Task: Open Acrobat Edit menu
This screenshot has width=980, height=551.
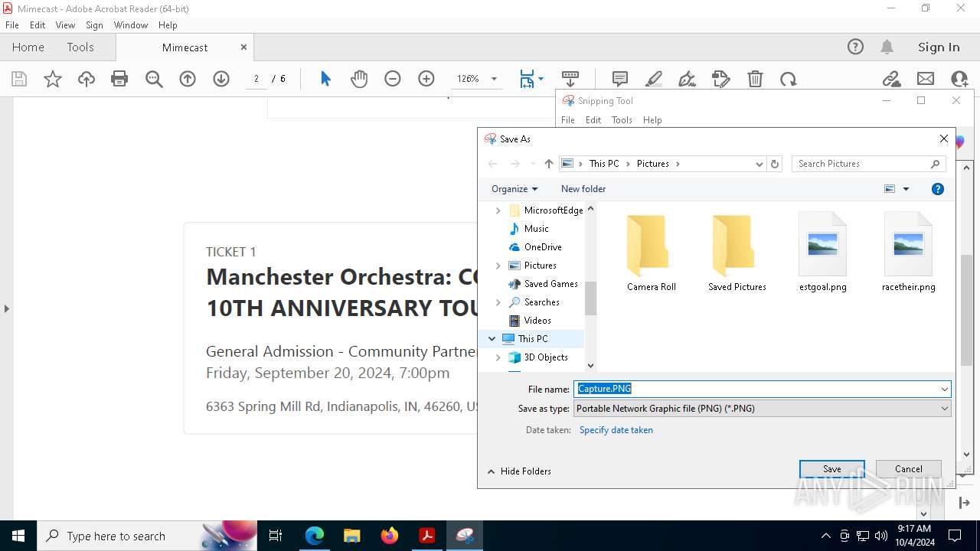Action: pos(38,25)
